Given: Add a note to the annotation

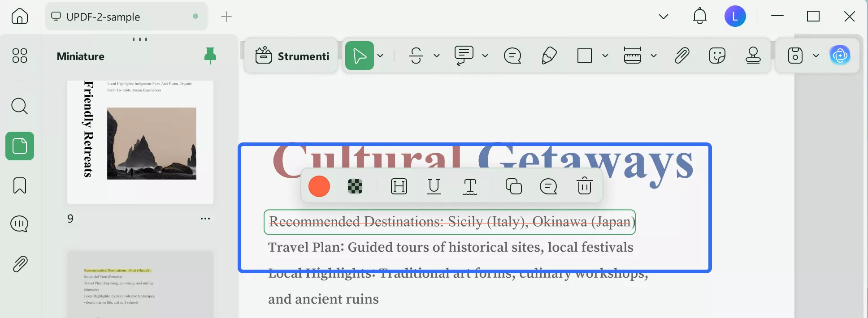Looking at the screenshot, I should coord(548,186).
